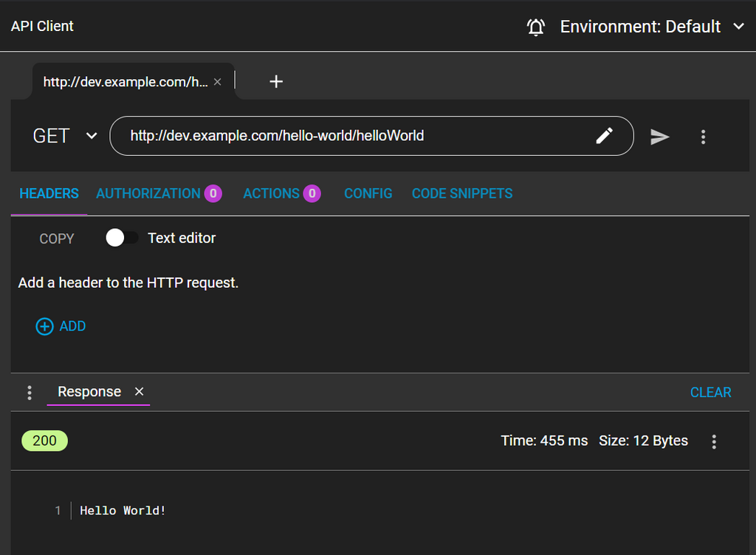Image resolution: width=756 pixels, height=555 pixels.
Task: Expand the Environment: Default dropdown
Action: 740,26
